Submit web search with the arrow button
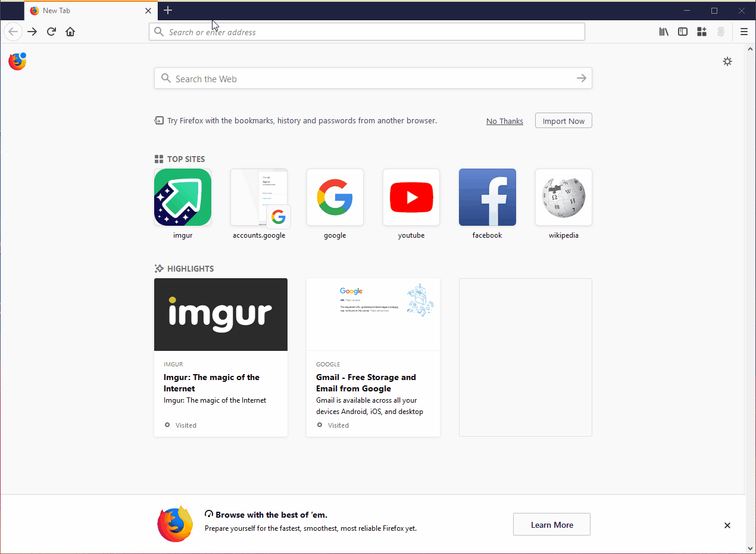756x554 pixels. pyautogui.click(x=582, y=78)
